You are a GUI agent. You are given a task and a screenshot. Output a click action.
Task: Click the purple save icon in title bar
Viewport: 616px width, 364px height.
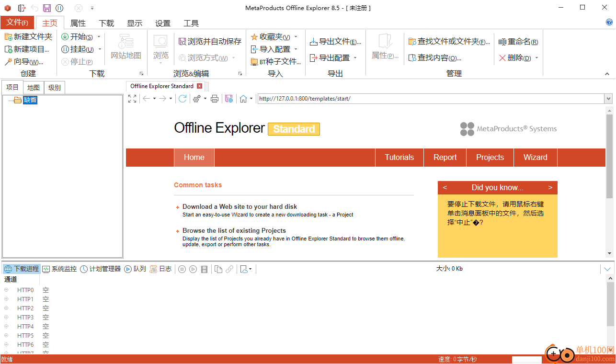tap(46, 8)
